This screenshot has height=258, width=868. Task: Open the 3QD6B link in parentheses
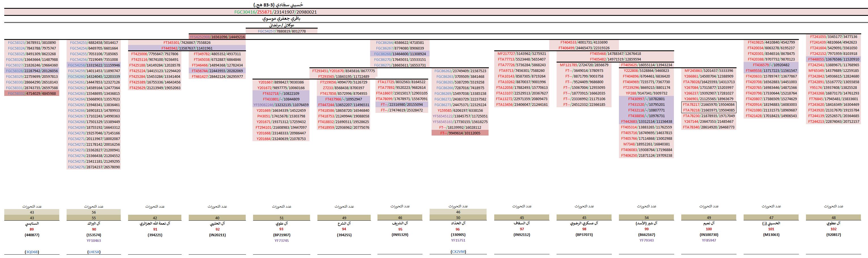click(x=32, y=251)
